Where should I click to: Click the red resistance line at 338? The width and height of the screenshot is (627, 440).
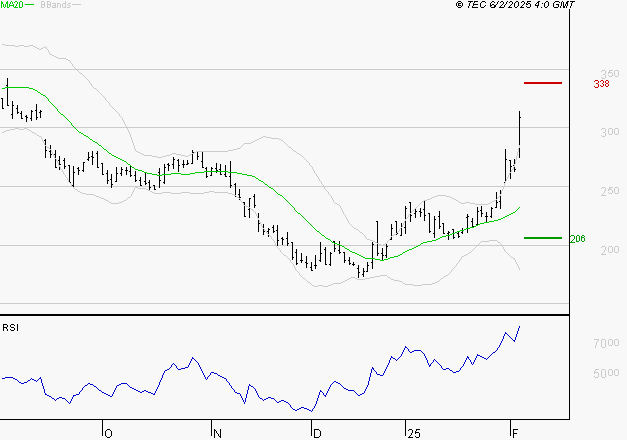point(543,83)
